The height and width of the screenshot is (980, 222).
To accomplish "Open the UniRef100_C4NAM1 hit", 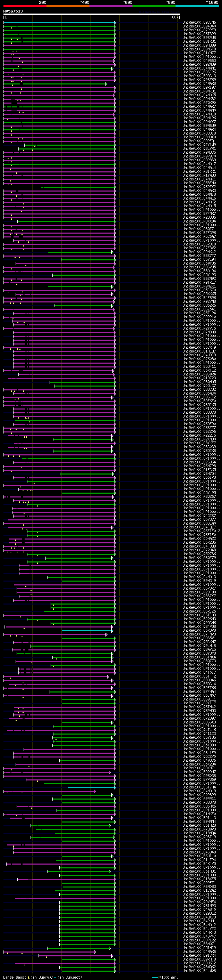I will point(199,68).
